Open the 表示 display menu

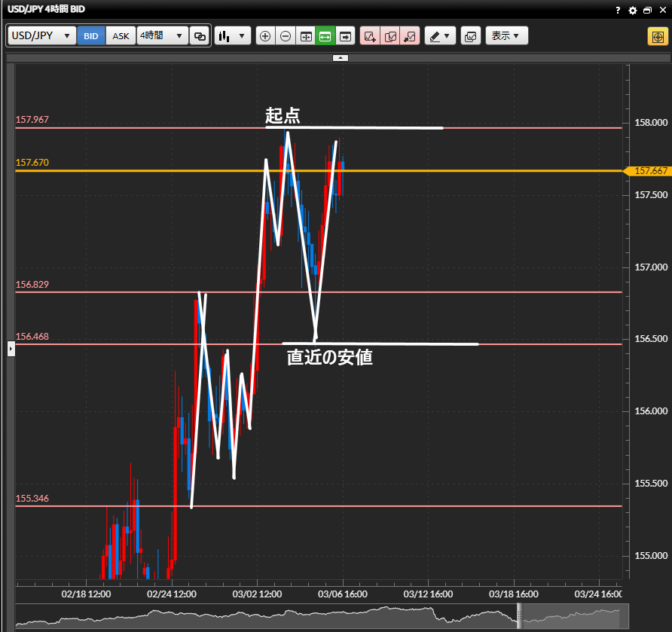tap(506, 35)
